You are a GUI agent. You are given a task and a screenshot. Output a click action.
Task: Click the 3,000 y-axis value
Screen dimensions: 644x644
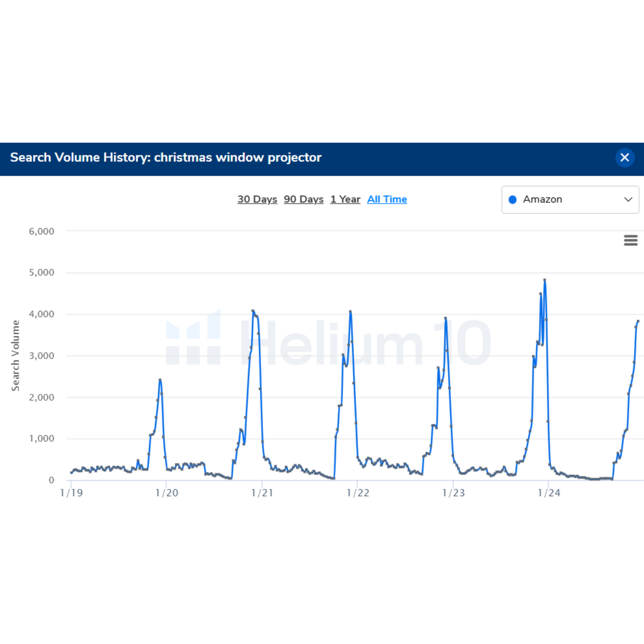[41, 356]
